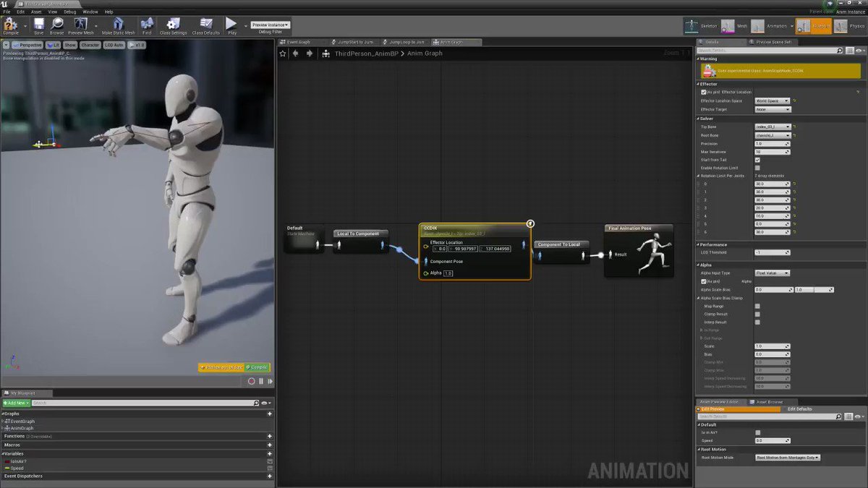This screenshot has height=488, width=868.
Task: Open Effector Location Space dropdown
Action: pos(773,100)
